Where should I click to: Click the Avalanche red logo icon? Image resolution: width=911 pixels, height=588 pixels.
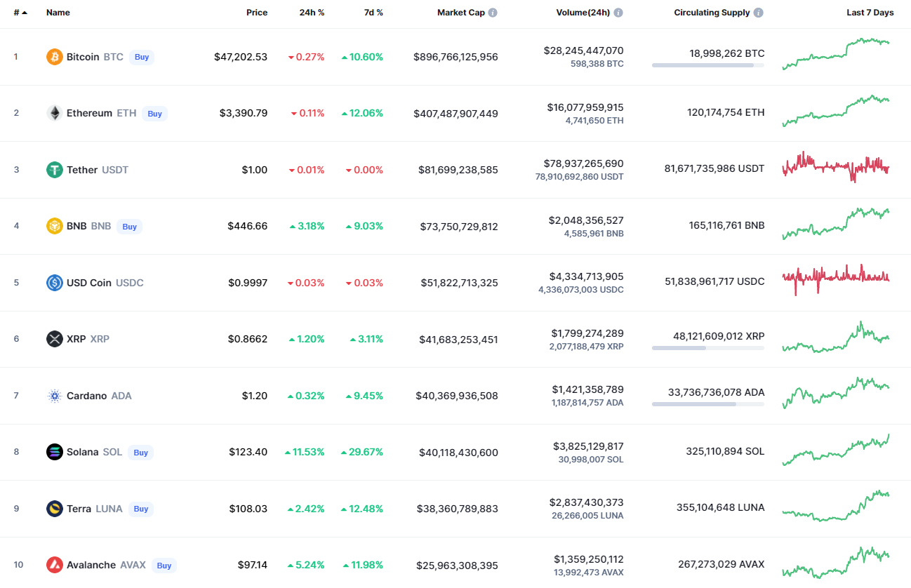[x=54, y=565]
